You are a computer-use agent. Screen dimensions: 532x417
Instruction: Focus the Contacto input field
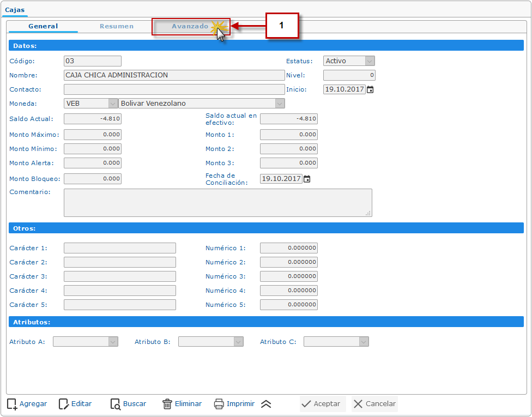[174, 89]
